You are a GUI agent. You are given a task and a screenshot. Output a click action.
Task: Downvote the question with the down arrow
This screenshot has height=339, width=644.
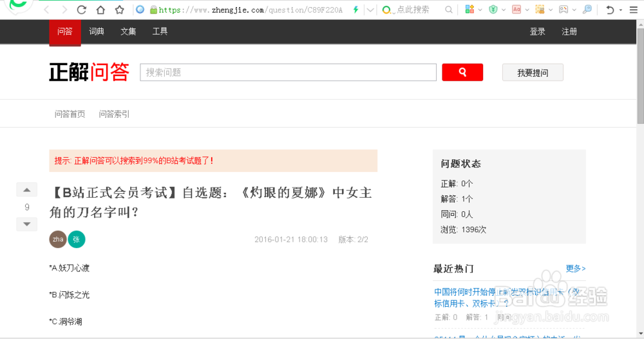(x=26, y=224)
